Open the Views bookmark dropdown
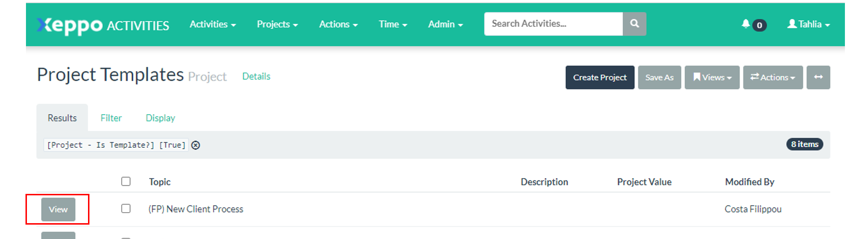 (x=712, y=77)
